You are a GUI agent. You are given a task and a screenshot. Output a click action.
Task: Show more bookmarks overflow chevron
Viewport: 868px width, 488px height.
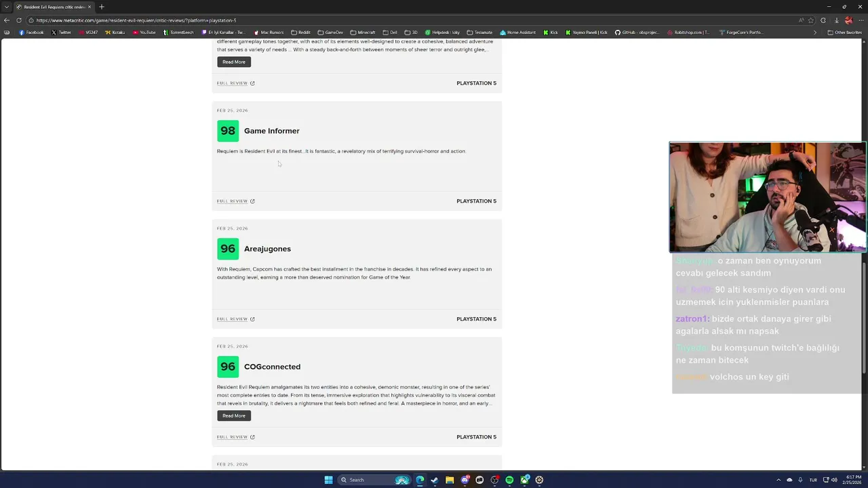coord(815,33)
